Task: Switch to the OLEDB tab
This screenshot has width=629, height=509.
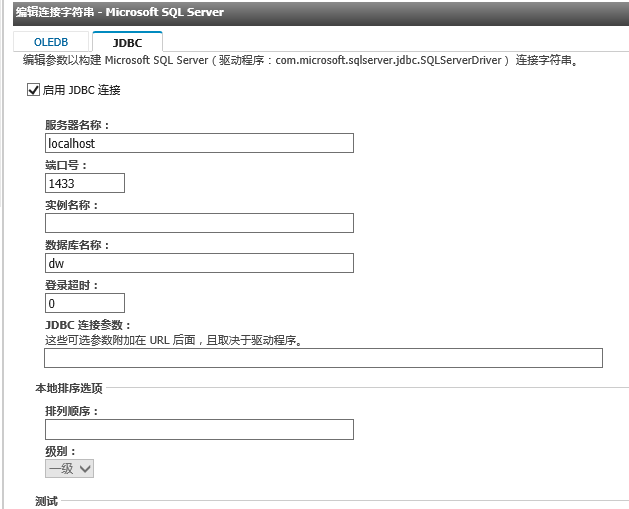Action: click(51, 42)
